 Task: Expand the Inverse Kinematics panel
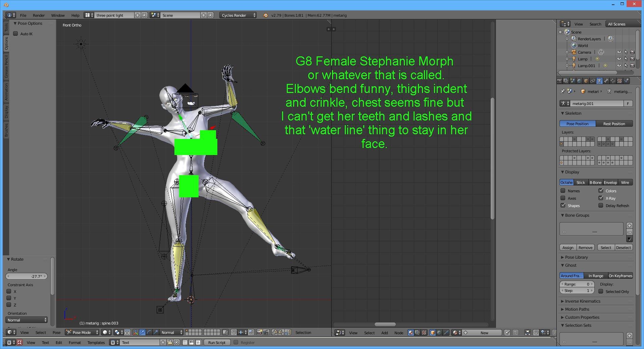pyautogui.click(x=583, y=301)
